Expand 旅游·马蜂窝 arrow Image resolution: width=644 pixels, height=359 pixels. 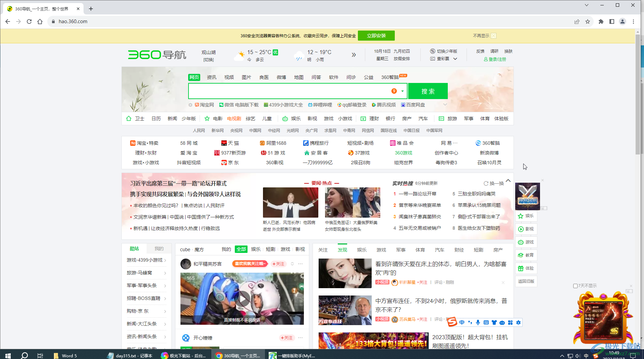click(x=165, y=273)
